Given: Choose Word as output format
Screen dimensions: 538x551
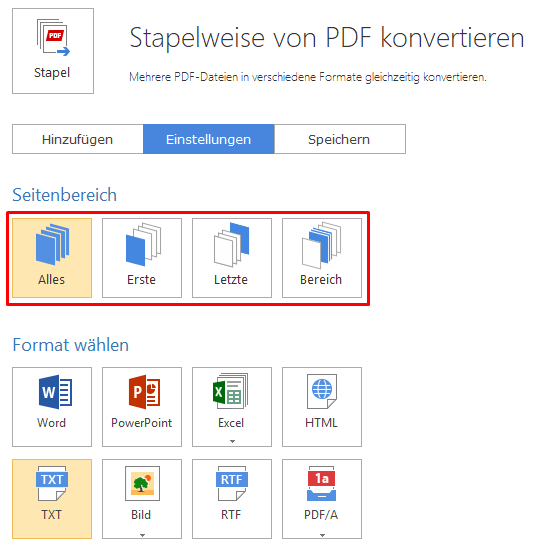Looking at the screenshot, I should point(52,407).
